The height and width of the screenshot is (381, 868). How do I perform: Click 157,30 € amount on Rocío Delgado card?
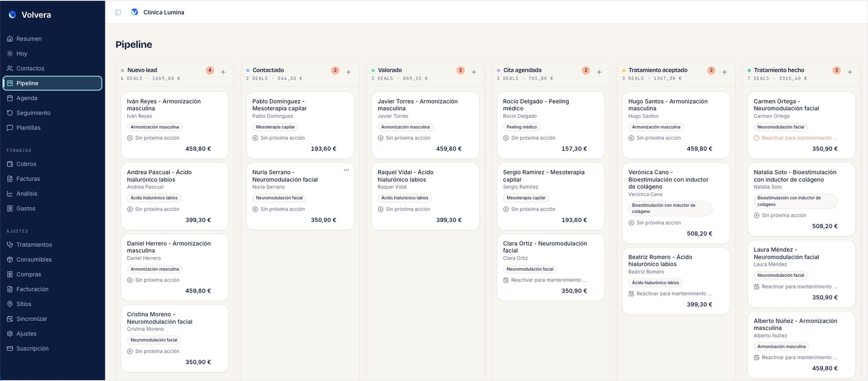pyautogui.click(x=574, y=149)
